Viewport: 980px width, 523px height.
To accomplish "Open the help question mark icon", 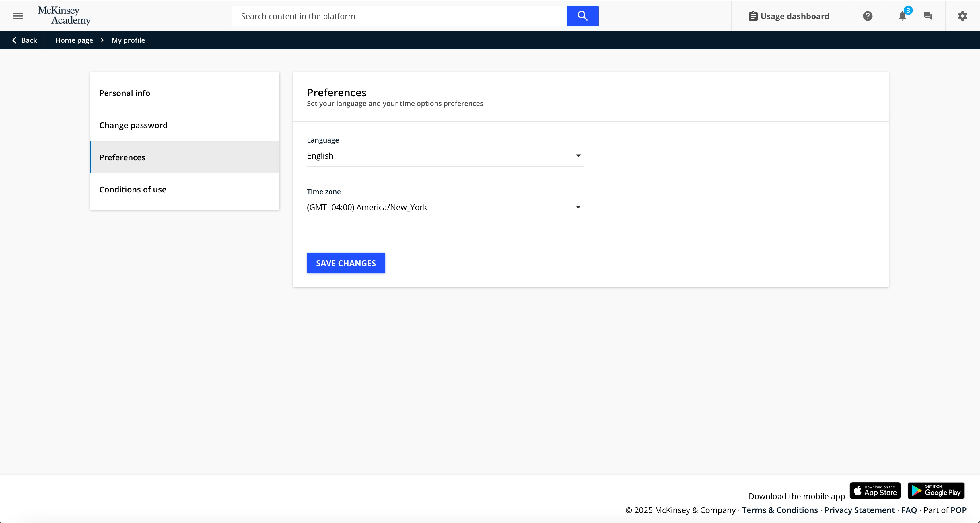I will (x=867, y=16).
